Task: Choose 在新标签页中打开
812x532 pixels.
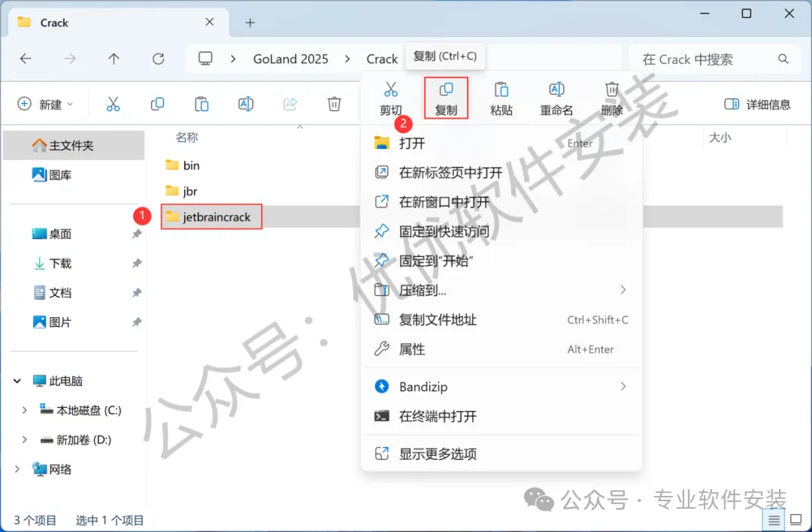Action: tap(501, 172)
